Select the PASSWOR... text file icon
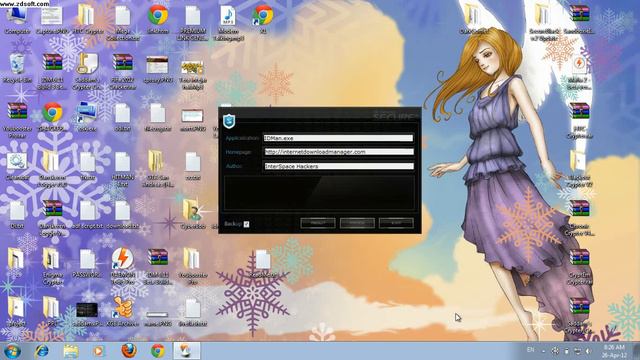Image resolution: width=640 pixels, height=360 pixels. tap(87, 259)
